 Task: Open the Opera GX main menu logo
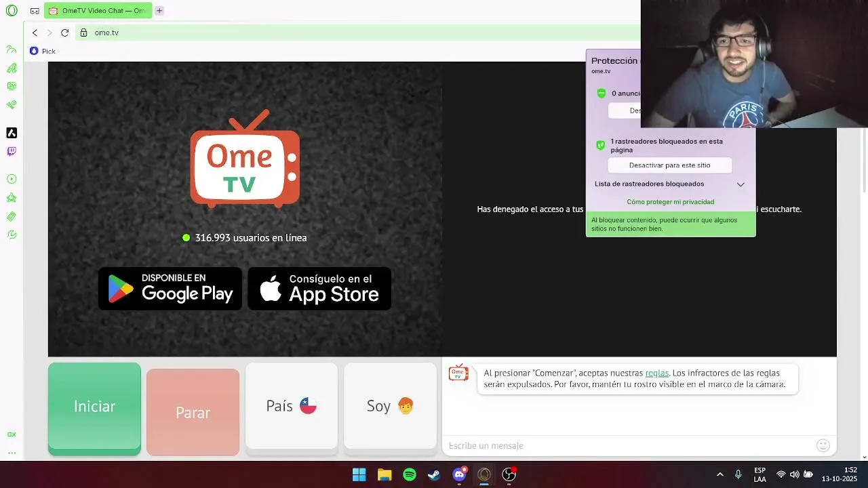pos(11,11)
